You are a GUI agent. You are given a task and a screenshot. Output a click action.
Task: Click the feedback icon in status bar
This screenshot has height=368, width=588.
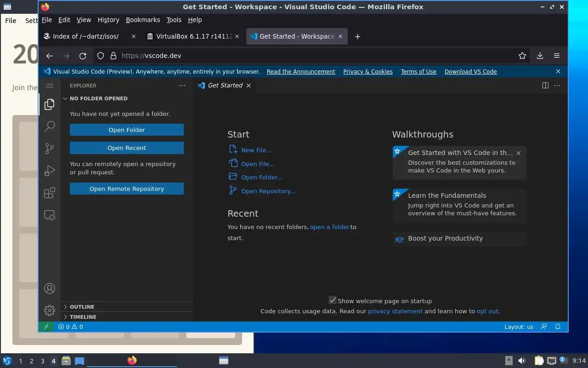[x=544, y=327]
